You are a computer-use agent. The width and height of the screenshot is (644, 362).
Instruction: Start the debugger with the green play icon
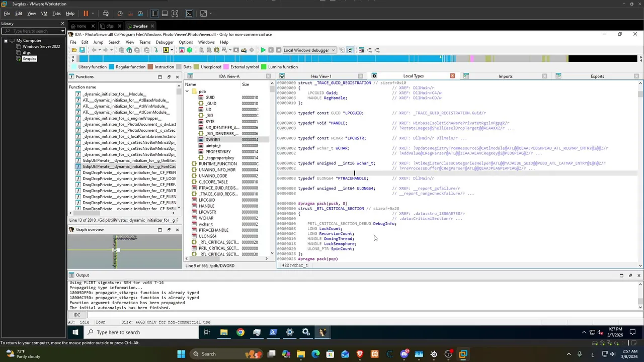[x=263, y=50]
